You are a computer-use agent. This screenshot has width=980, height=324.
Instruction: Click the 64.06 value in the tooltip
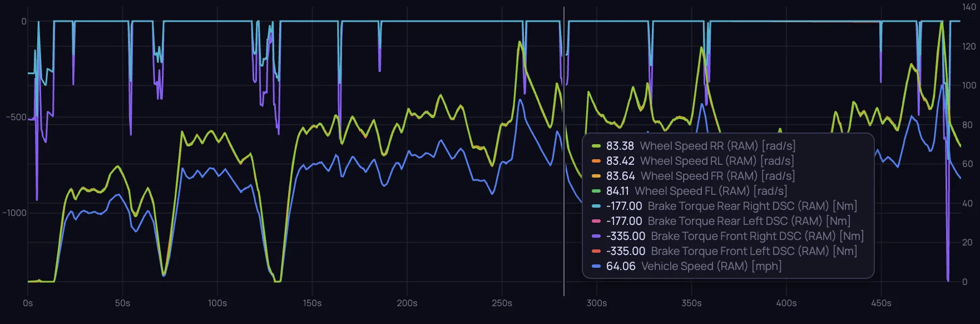click(x=621, y=266)
